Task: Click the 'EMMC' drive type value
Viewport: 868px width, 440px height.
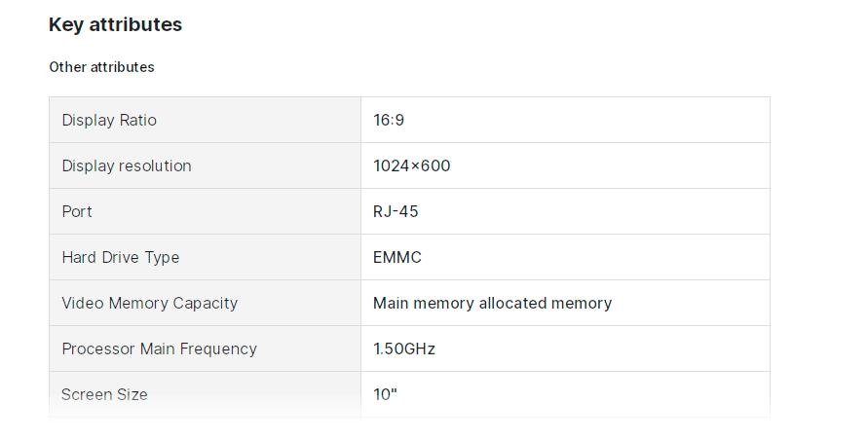Action: [397, 257]
